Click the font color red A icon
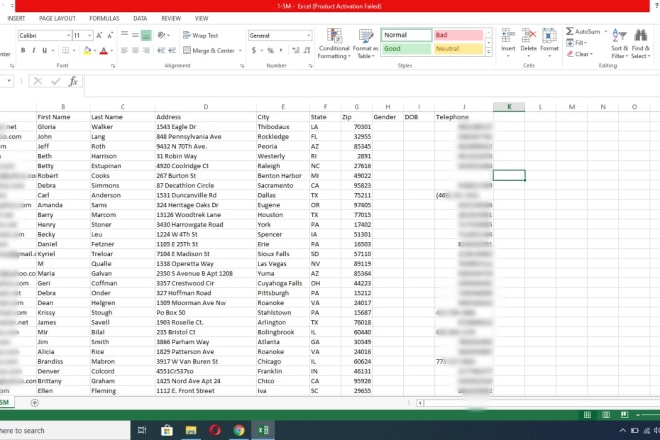Screen dimensions: 660x440 (104, 50)
